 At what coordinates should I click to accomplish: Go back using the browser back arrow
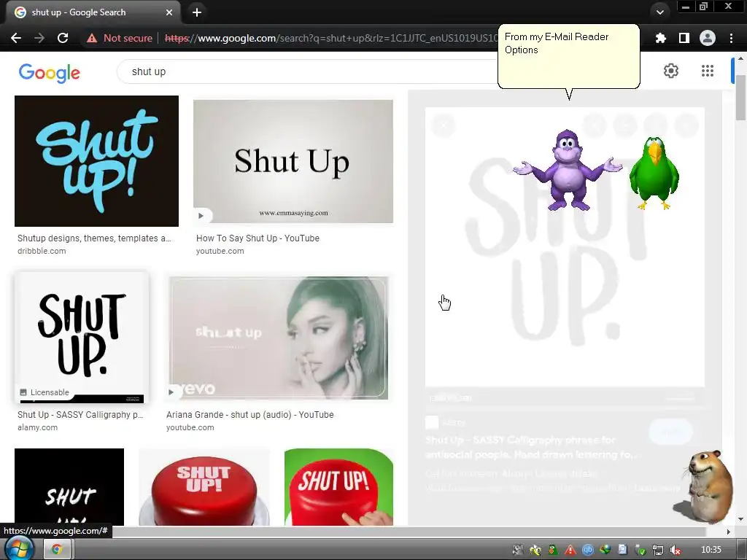click(16, 38)
